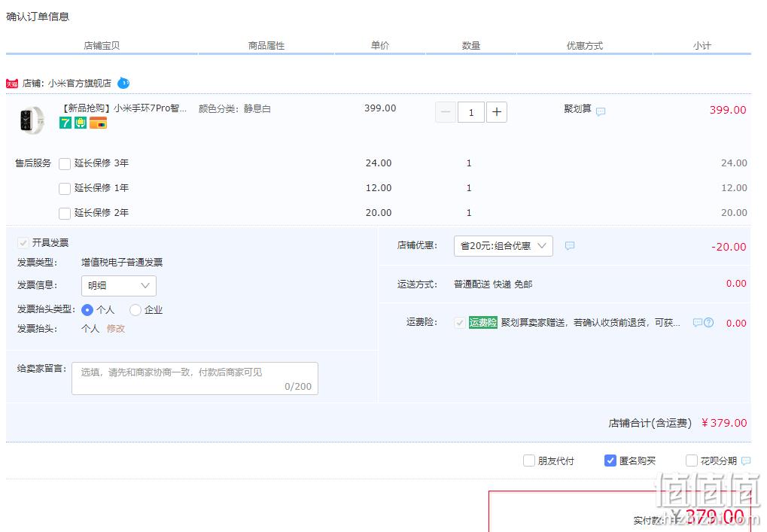Click the 单价 column header
The height and width of the screenshot is (532, 767).
(380, 45)
